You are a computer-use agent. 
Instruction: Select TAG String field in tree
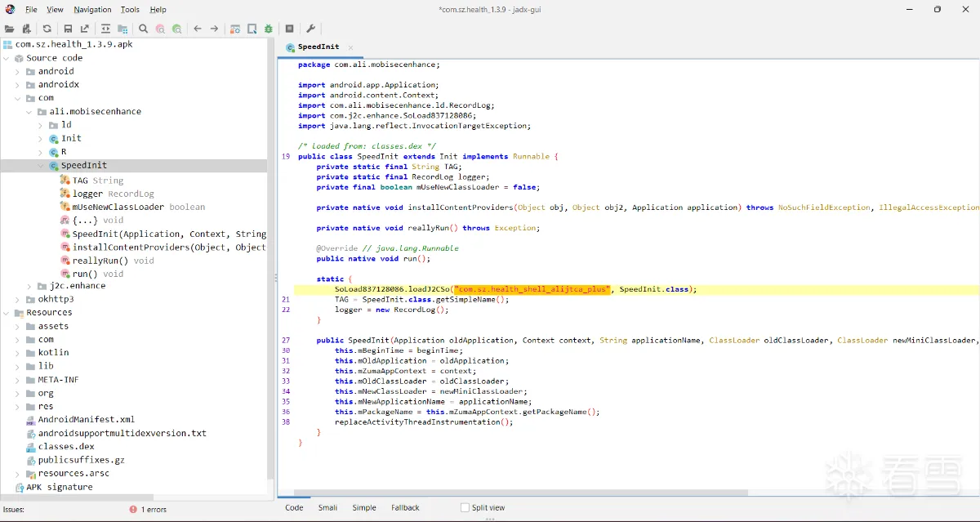(97, 181)
